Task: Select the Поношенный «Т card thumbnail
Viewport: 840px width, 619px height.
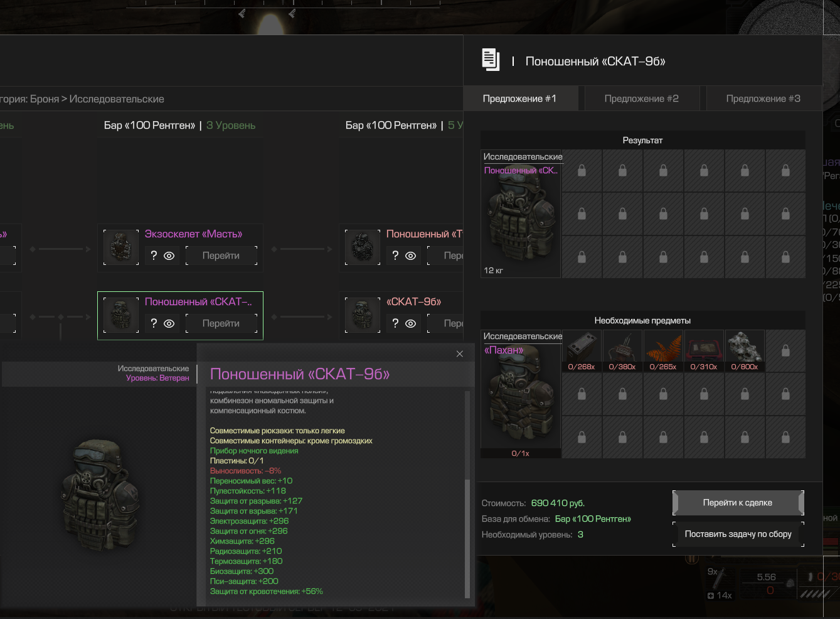Action: (363, 247)
